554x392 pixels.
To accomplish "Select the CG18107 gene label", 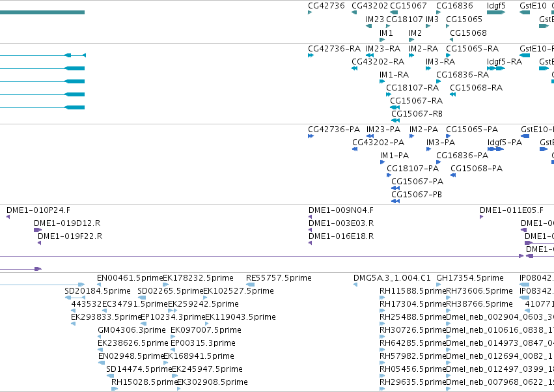I will coord(404,20).
